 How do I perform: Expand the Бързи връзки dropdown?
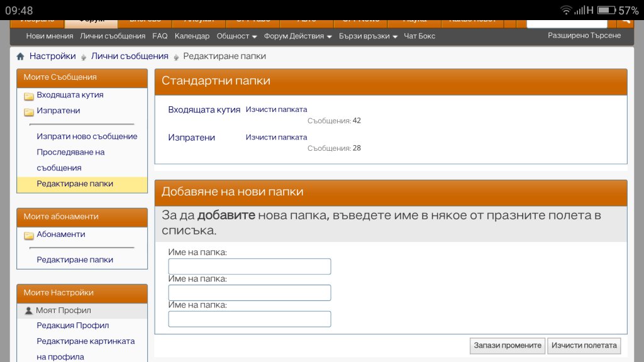point(368,36)
